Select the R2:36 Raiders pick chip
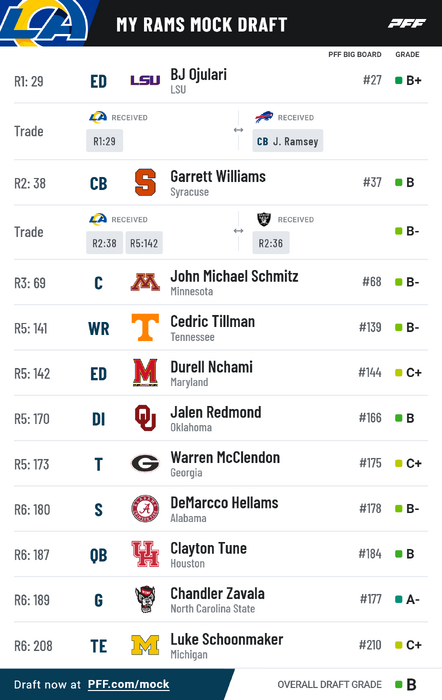 [x=271, y=243]
